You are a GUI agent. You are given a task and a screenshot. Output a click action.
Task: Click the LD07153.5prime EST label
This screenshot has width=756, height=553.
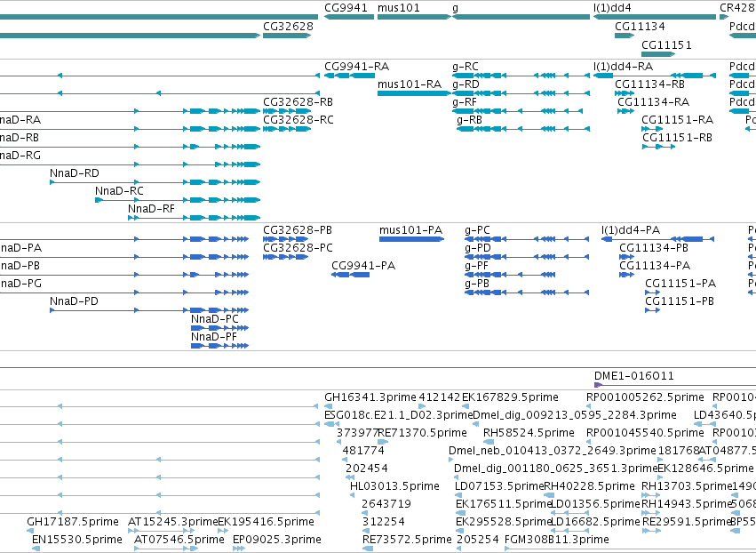499,486
